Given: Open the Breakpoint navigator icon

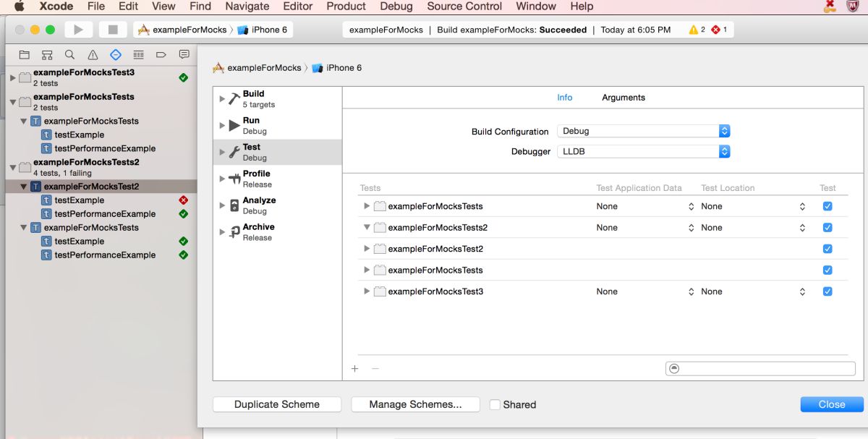Looking at the screenshot, I should (x=161, y=54).
